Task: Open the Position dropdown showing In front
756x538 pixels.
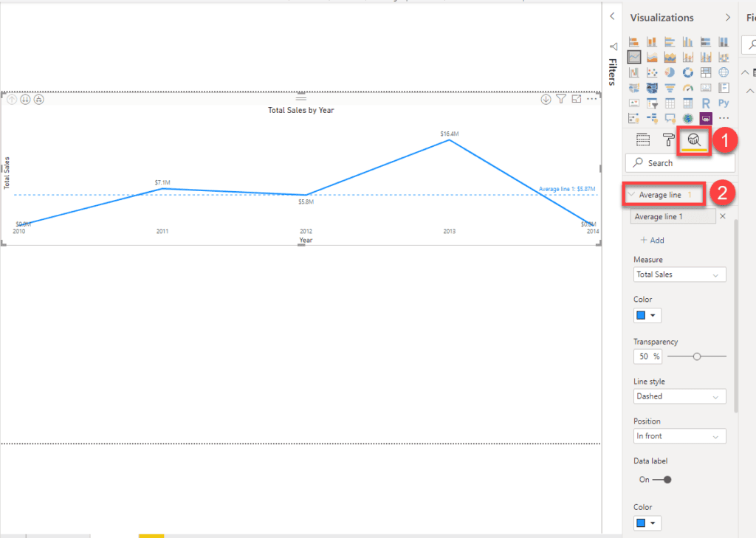Action: pyautogui.click(x=679, y=436)
